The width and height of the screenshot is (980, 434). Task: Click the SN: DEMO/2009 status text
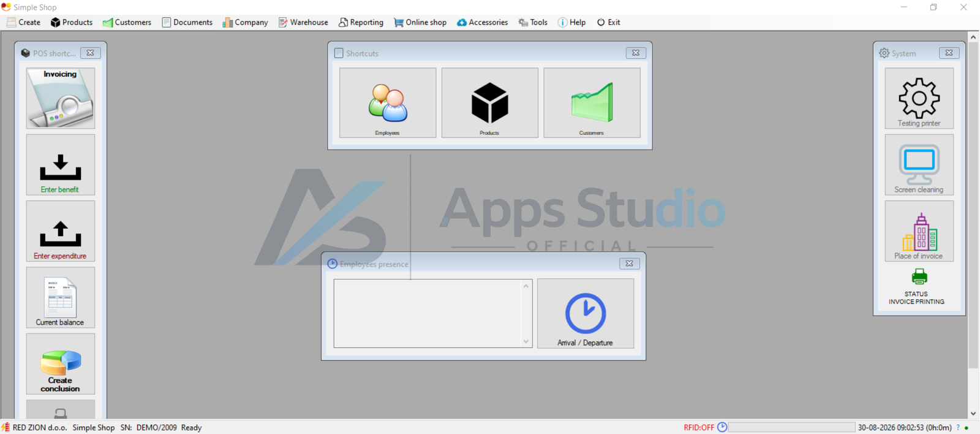tap(148, 427)
